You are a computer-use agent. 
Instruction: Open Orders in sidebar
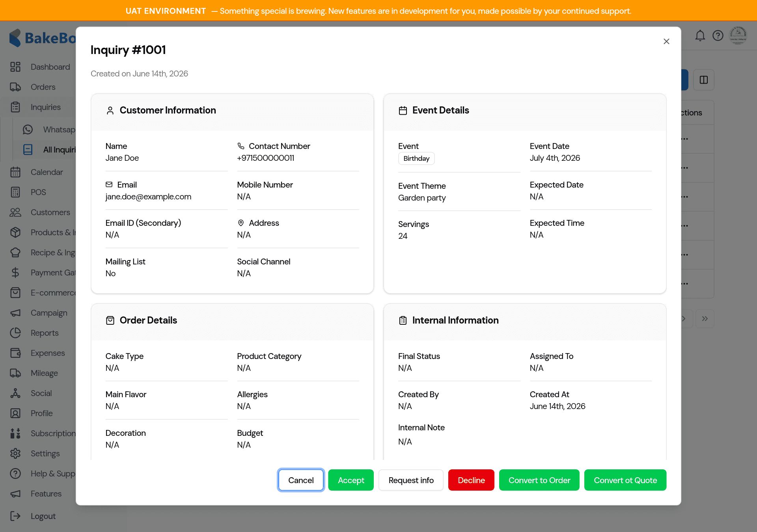coord(43,87)
